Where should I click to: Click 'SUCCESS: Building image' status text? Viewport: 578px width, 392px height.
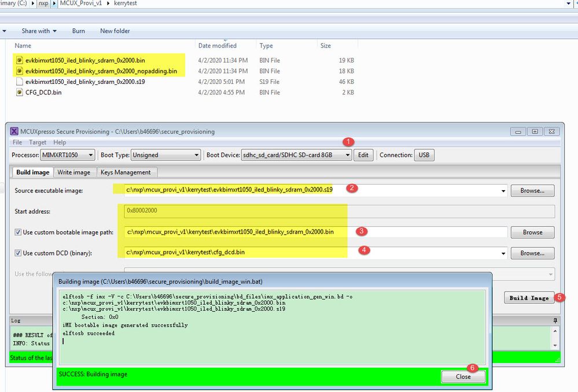(x=93, y=374)
